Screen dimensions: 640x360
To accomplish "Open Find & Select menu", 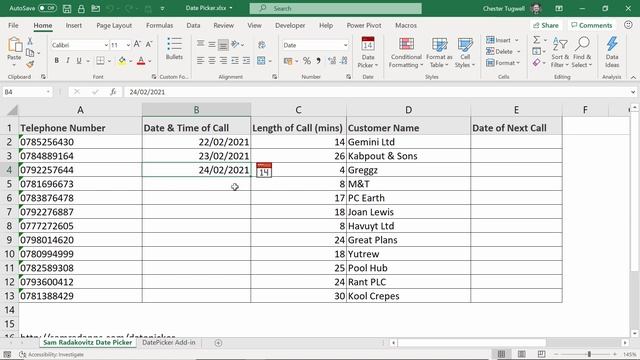I will point(582,52).
